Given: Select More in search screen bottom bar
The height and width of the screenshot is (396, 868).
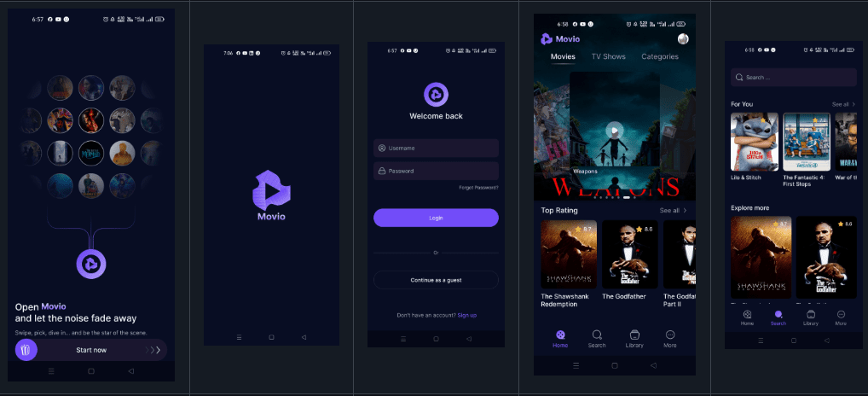Looking at the screenshot, I should 841,317.
